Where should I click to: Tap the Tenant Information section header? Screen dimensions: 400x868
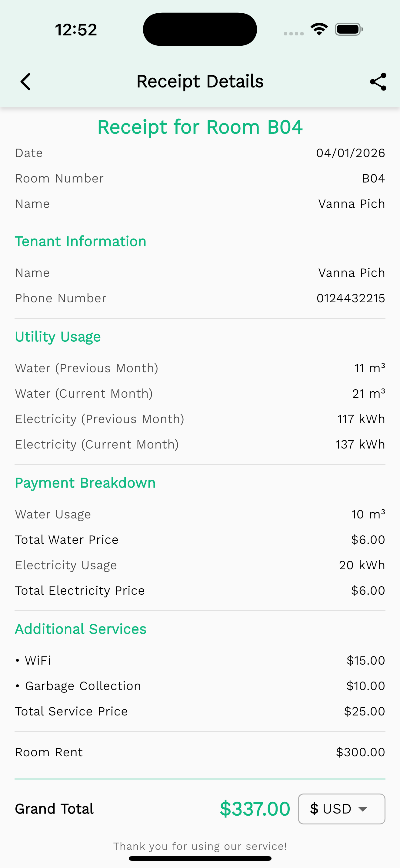click(x=81, y=242)
